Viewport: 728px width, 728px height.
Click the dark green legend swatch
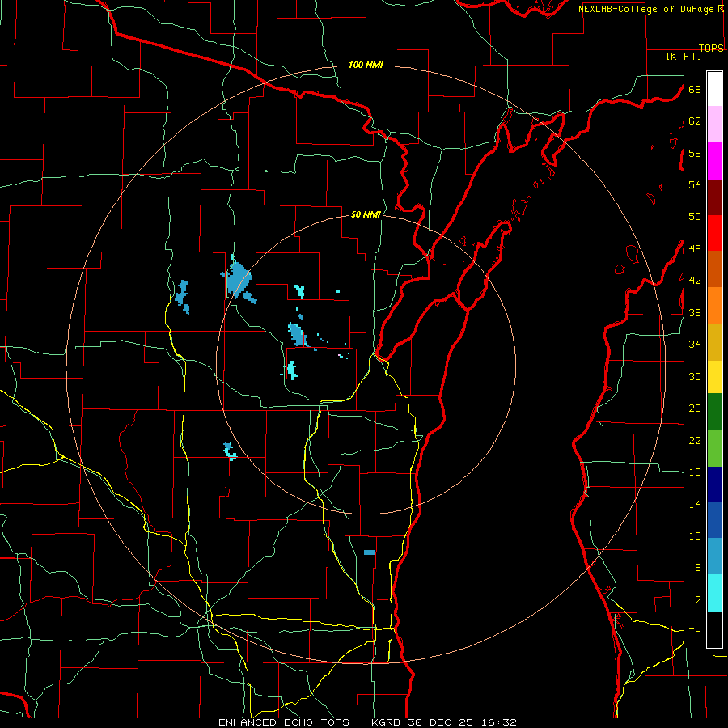714,411
